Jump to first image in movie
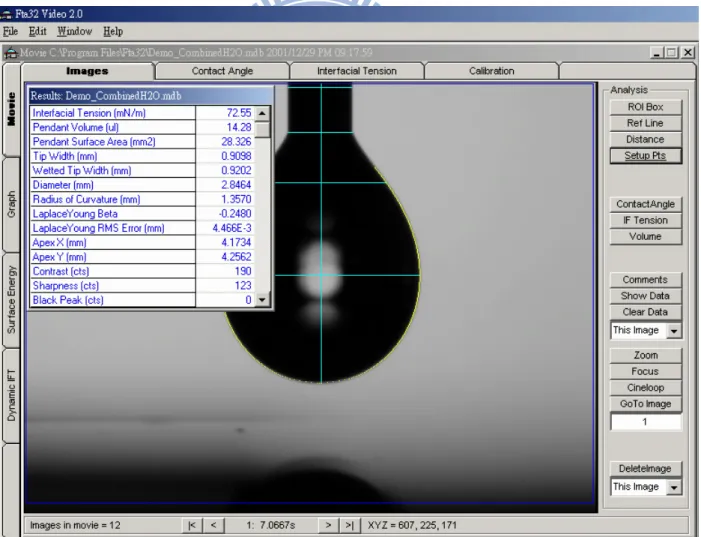 192,525
